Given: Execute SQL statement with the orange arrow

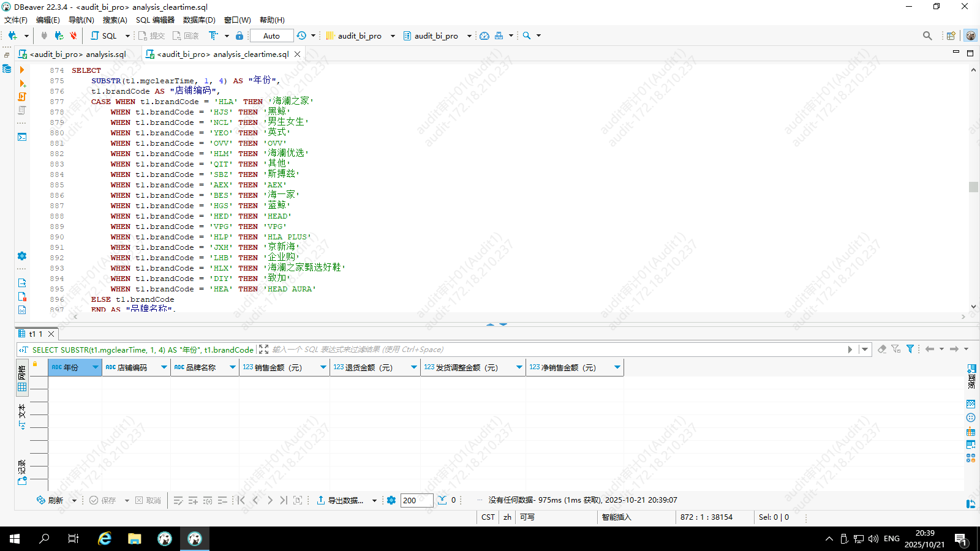Looking at the screenshot, I should pyautogui.click(x=22, y=70).
